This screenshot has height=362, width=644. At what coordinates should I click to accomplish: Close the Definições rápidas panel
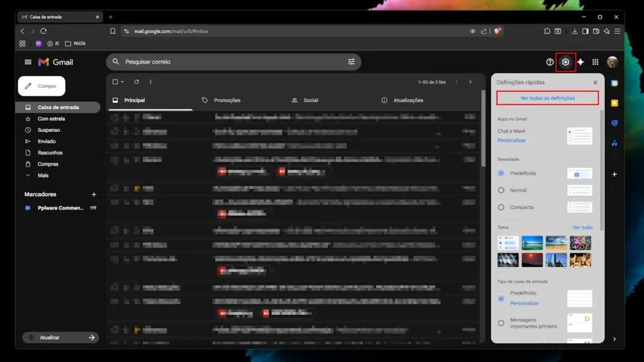click(x=595, y=82)
